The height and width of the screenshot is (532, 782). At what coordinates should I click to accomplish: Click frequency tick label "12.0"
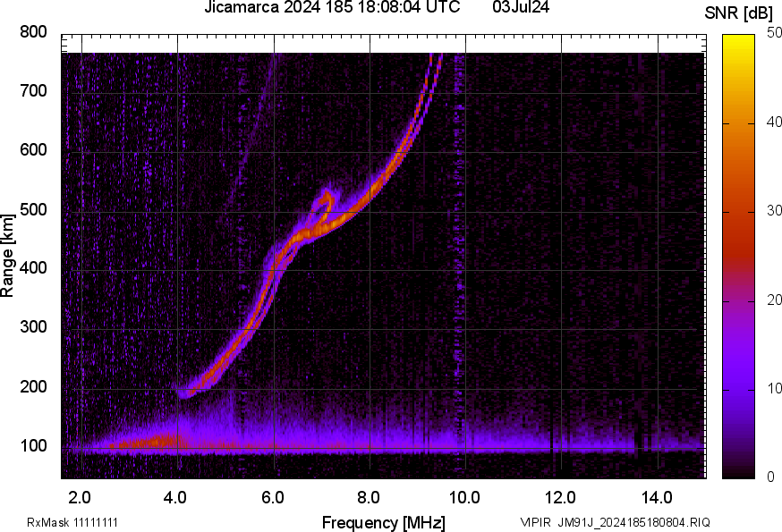point(561,497)
